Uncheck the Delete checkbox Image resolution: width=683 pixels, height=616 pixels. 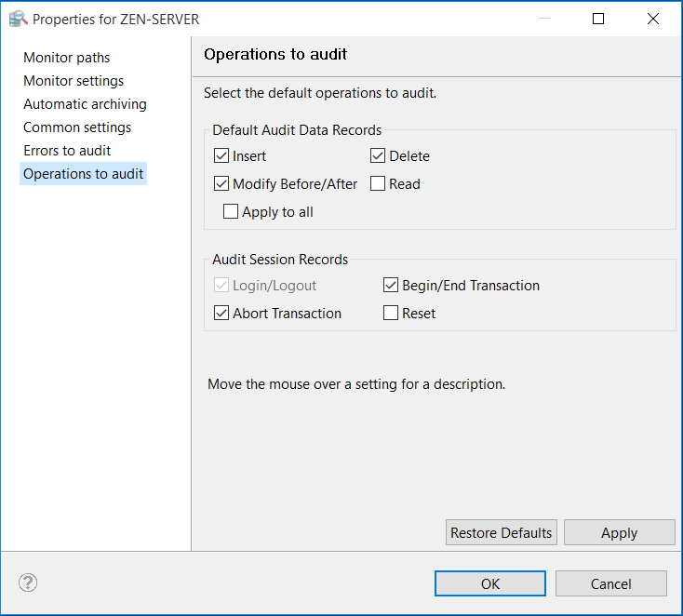(x=378, y=156)
